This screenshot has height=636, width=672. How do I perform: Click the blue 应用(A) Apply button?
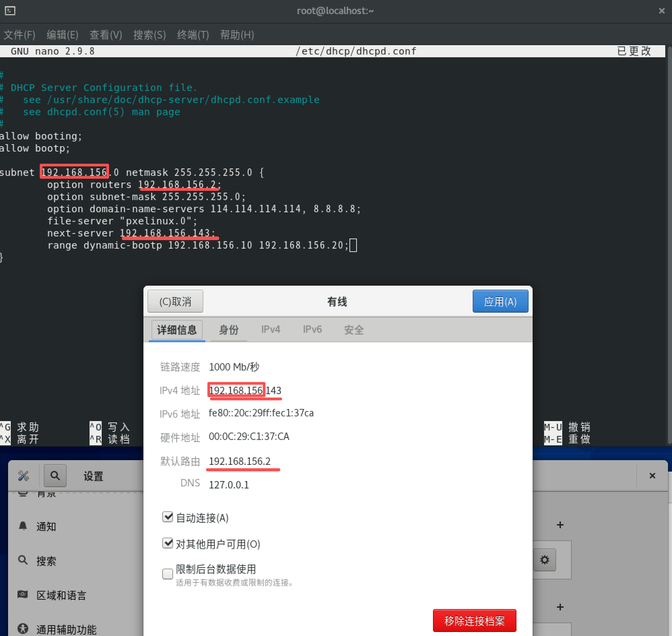500,301
